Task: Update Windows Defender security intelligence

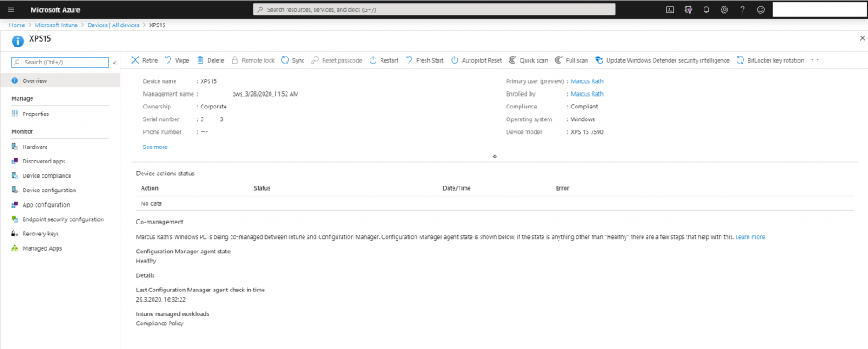Action: (662, 60)
